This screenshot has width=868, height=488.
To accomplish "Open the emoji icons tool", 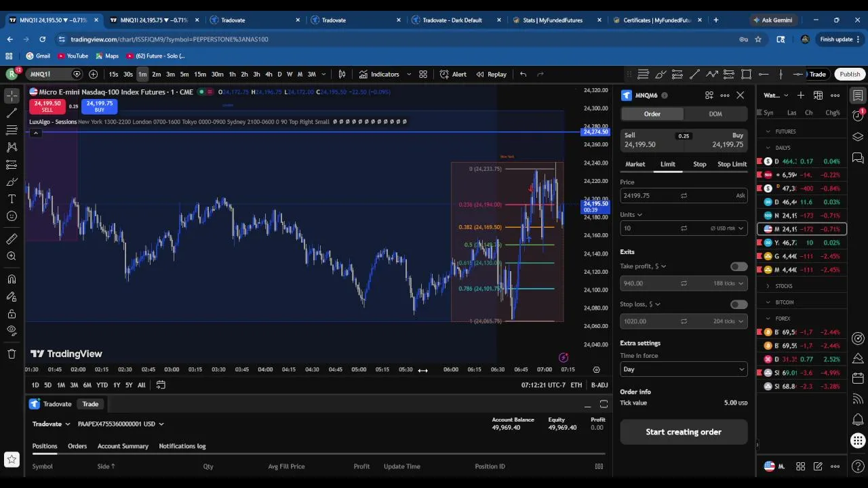I will coord(12,216).
